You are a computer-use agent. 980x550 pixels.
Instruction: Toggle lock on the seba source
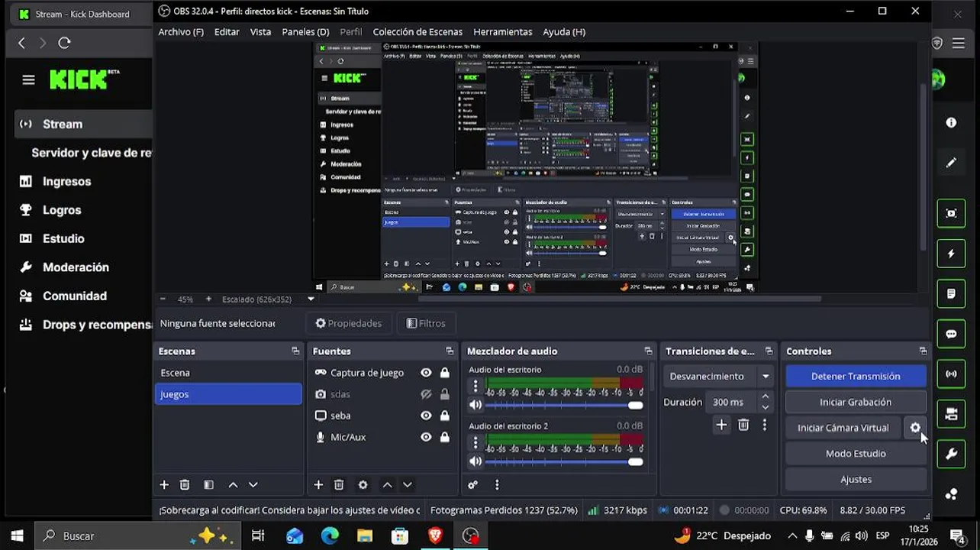444,416
